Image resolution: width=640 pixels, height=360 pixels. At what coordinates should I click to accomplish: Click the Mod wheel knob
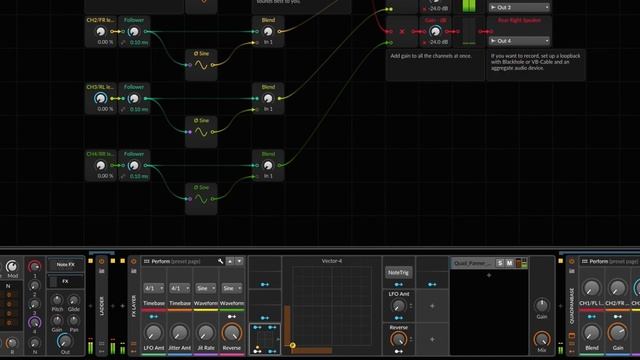click(12, 266)
